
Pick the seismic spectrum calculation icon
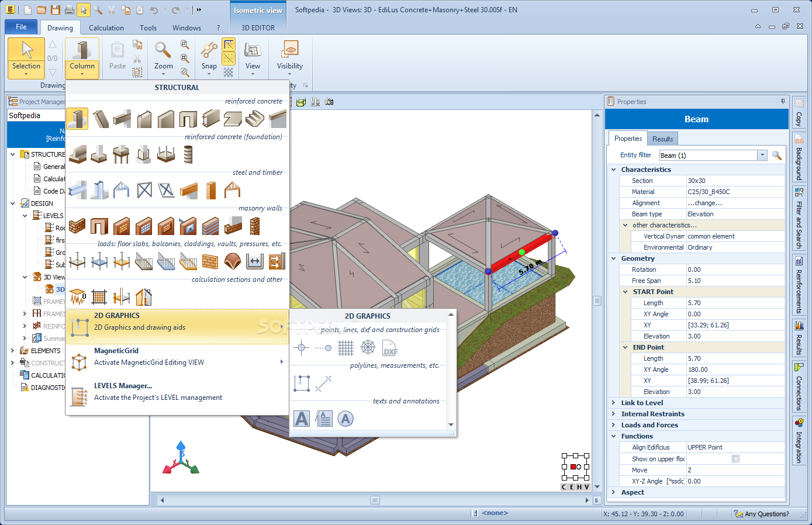click(77, 297)
